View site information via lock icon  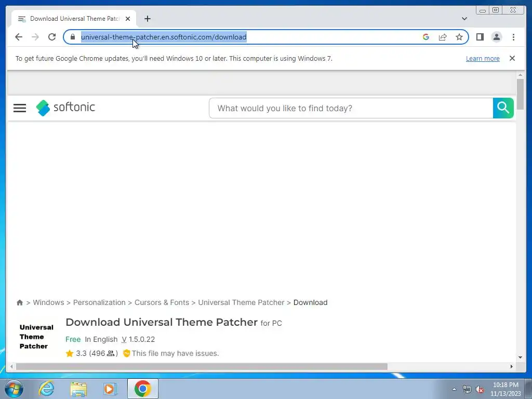[73, 37]
